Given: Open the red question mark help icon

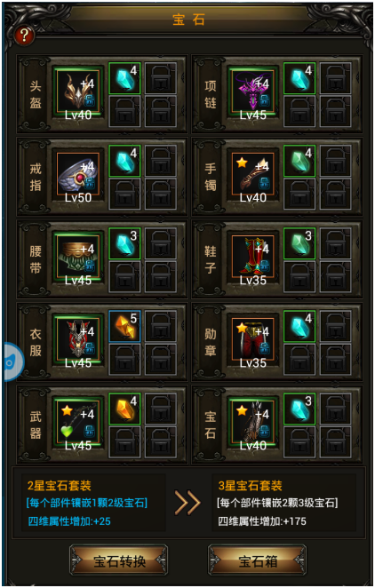Looking at the screenshot, I should point(24,36).
